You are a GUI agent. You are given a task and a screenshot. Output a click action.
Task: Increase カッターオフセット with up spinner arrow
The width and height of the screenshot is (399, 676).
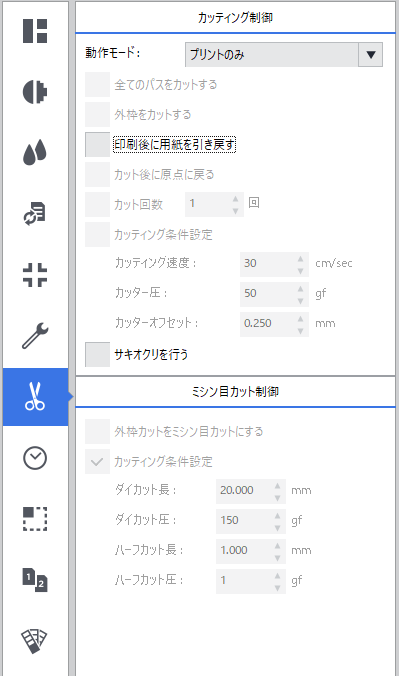[x=301, y=319]
